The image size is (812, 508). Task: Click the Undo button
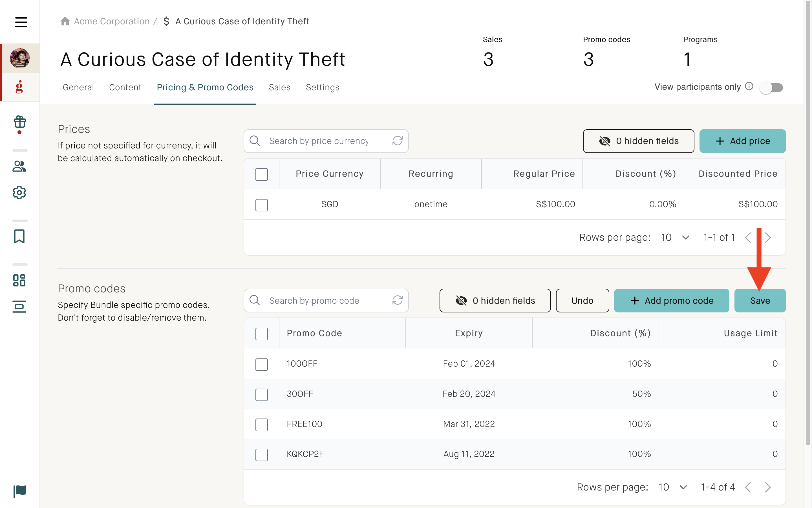click(x=582, y=301)
